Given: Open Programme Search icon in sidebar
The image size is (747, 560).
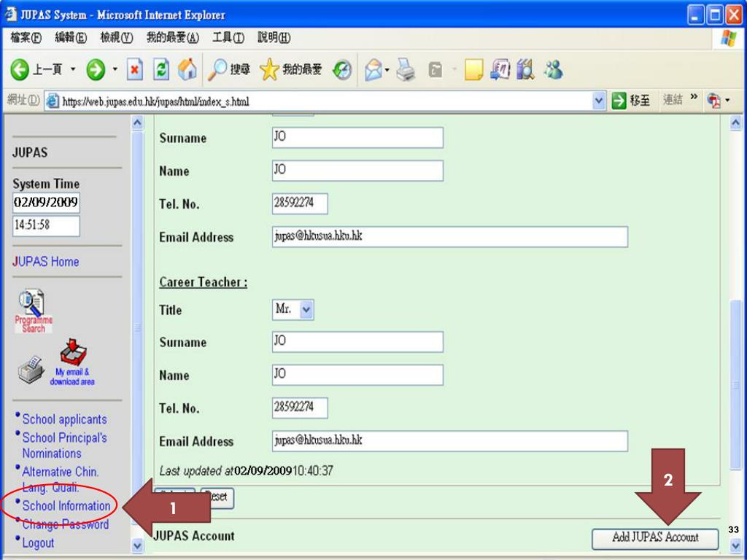Looking at the screenshot, I should pyautogui.click(x=33, y=311).
